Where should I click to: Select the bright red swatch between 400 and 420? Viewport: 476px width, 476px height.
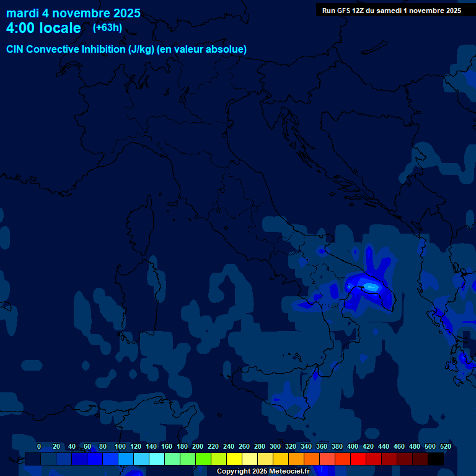coord(358,459)
